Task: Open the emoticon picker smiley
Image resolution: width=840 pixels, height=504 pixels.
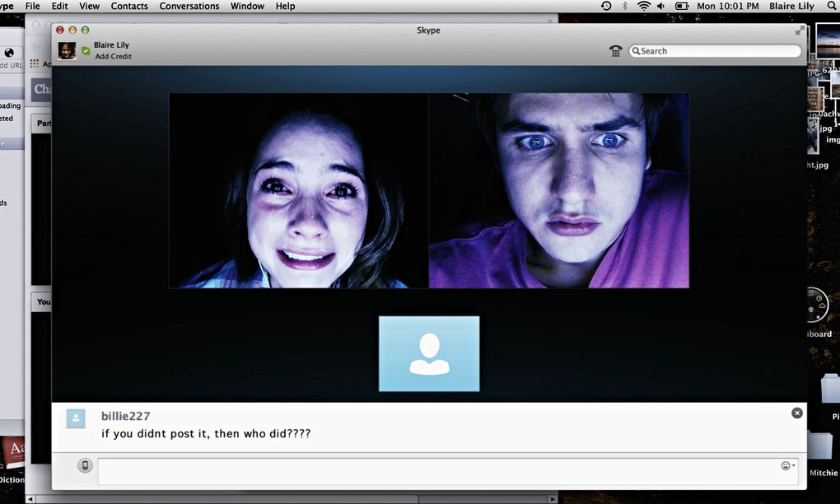Action: 787,466
